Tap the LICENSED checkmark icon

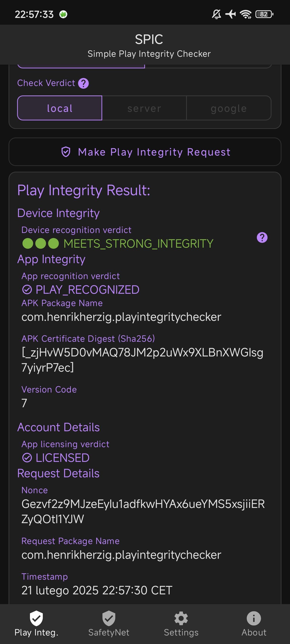point(27,458)
